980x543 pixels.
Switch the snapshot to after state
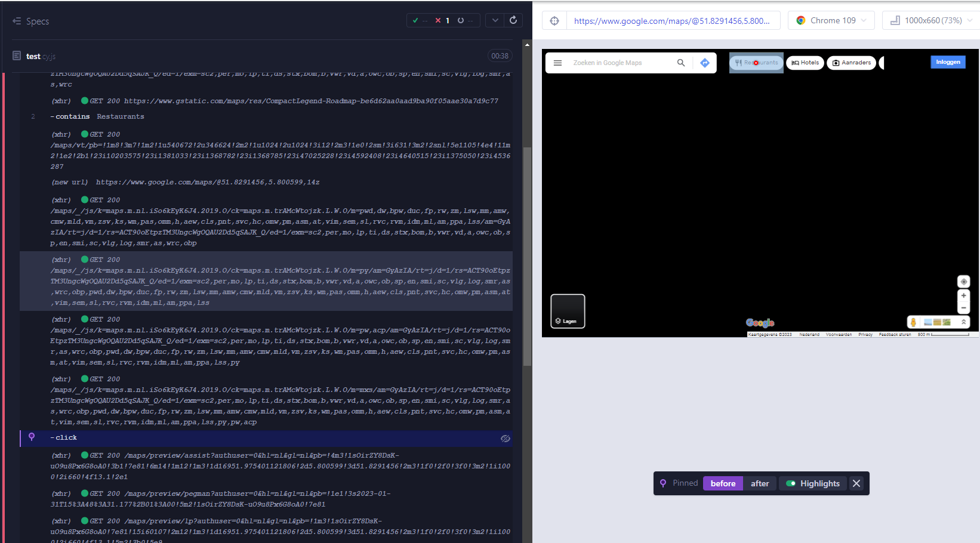[759, 483]
